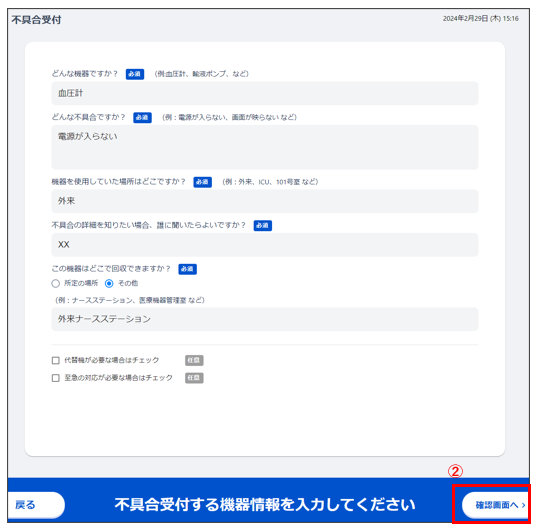Click the 必須 badge beside the usage location question

pyautogui.click(x=202, y=182)
